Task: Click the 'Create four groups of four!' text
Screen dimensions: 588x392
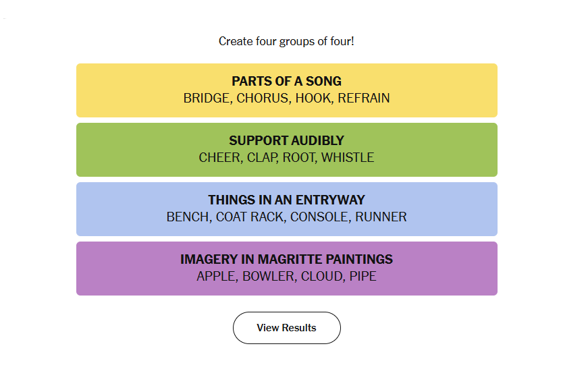Action: pyautogui.click(x=286, y=41)
